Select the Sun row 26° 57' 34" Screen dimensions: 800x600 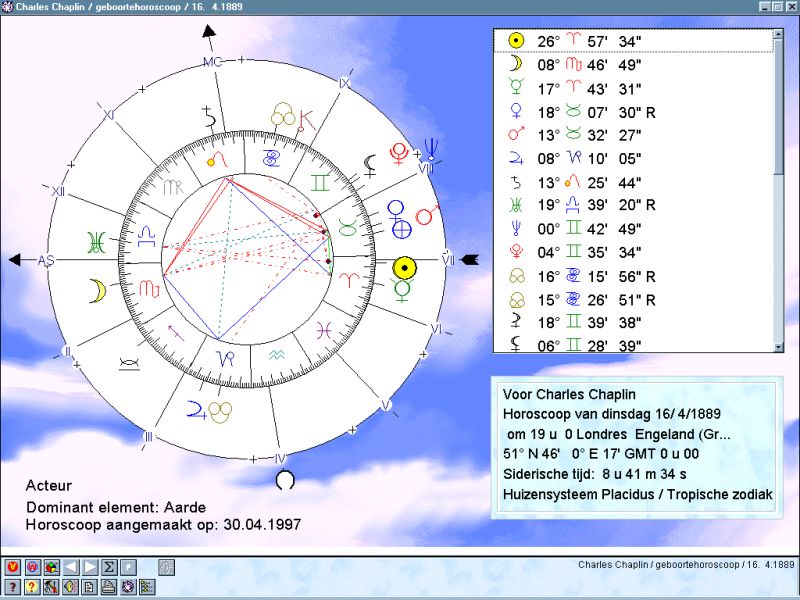pos(634,41)
